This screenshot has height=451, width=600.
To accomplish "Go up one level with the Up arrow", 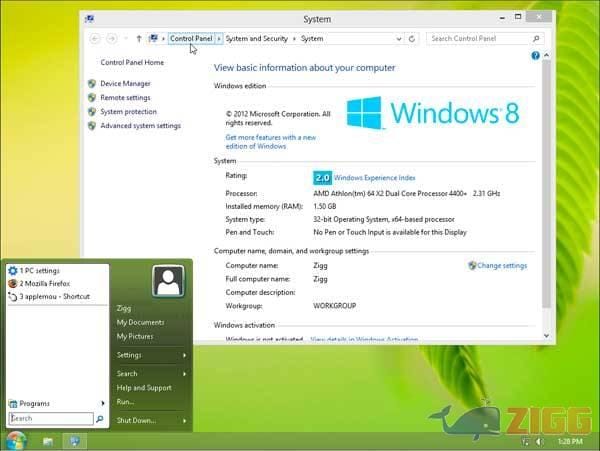I will tap(139, 39).
